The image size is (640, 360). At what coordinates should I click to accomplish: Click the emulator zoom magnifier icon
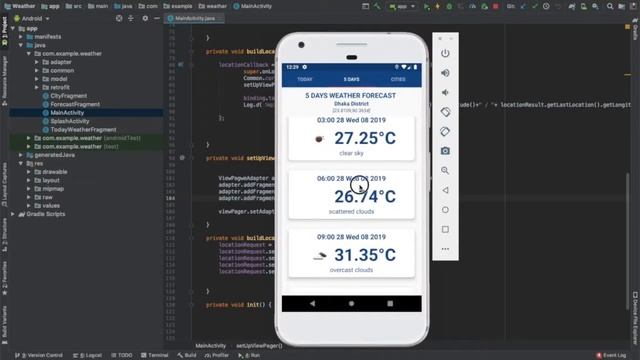coord(445,171)
